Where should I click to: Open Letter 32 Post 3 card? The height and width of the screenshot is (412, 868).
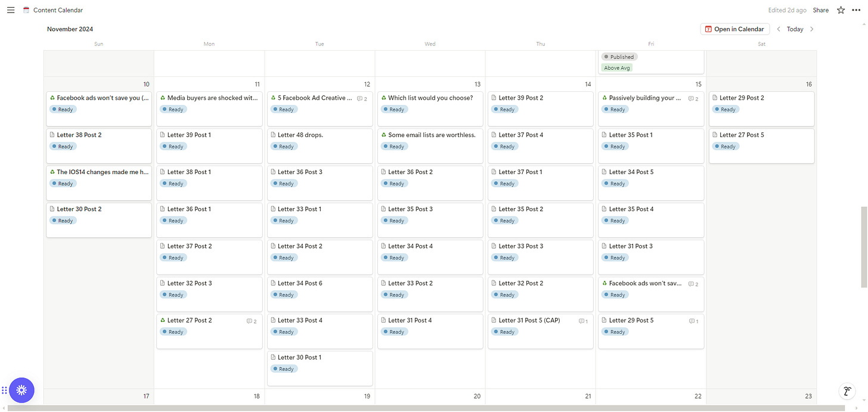(209, 294)
